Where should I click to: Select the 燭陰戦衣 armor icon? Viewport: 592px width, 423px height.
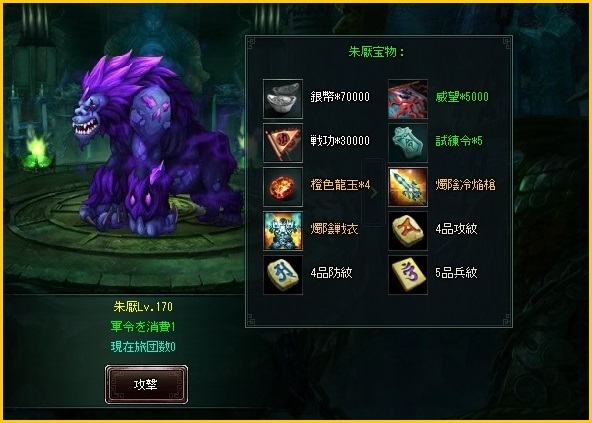pyautogui.click(x=283, y=231)
